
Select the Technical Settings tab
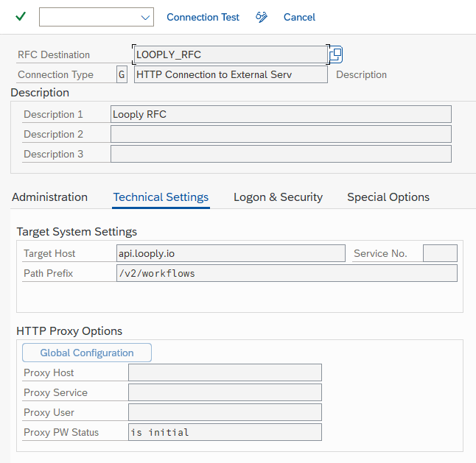coord(161,197)
